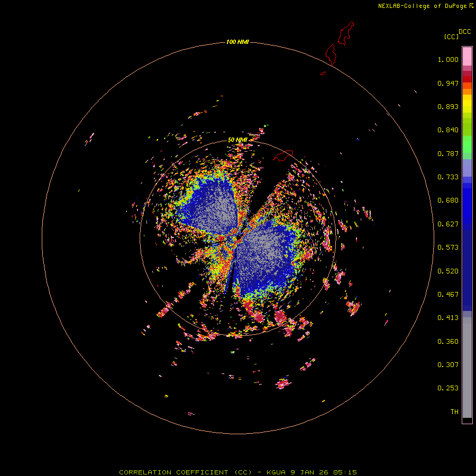The height and width of the screenshot is (476, 476).
Task: Click the 1.000 value on the color scale
Action: pyautogui.click(x=448, y=59)
